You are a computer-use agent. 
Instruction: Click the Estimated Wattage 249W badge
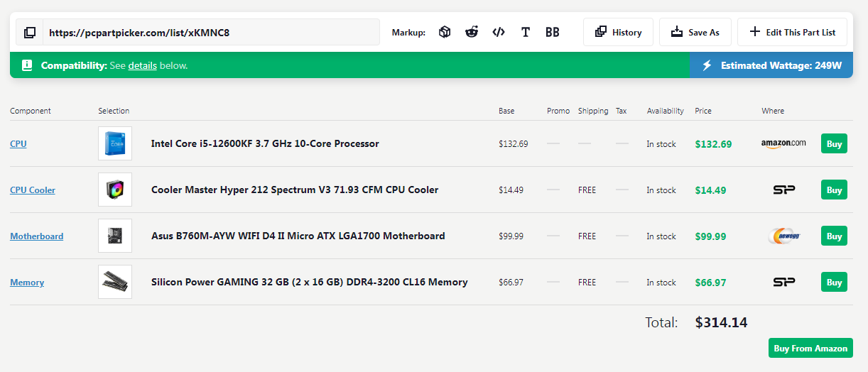(x=771, y=65)
